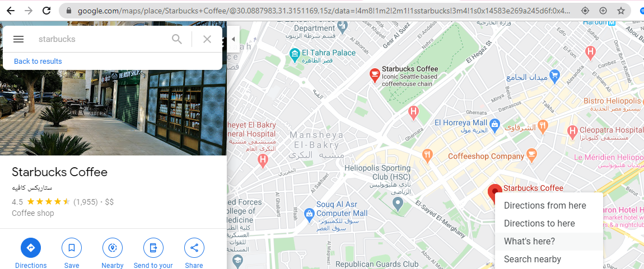Click Send to your phone icon
Viewport: 644px width, 269px height.
coord(153,248)
